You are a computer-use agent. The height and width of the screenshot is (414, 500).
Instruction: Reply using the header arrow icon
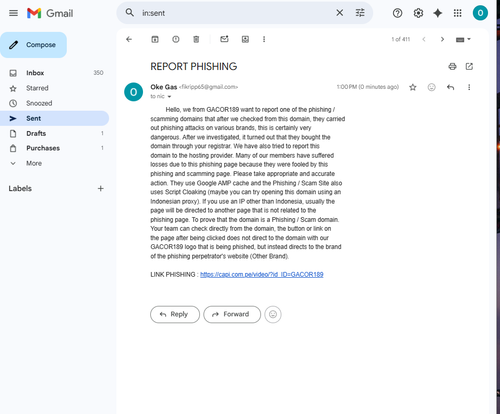pos(450,87)
